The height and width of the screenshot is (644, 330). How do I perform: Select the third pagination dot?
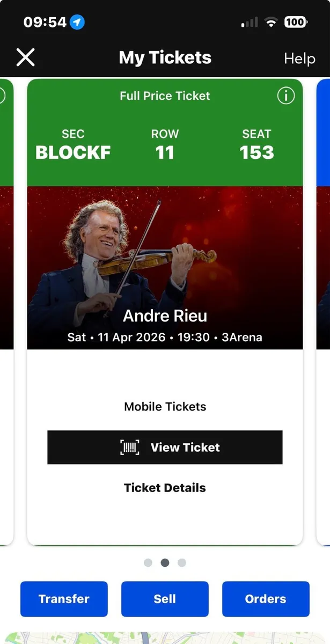tap(182, 562)
